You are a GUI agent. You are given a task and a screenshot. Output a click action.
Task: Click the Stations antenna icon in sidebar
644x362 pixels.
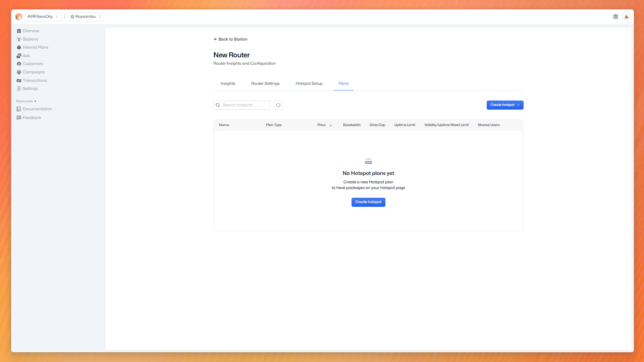(x=19, y=39)
